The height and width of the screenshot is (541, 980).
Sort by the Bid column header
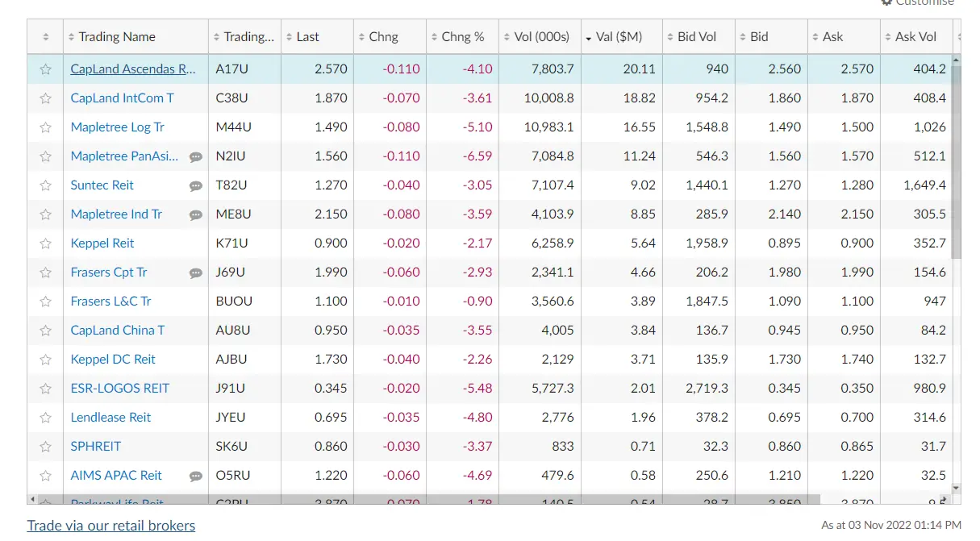coord(771,37)
